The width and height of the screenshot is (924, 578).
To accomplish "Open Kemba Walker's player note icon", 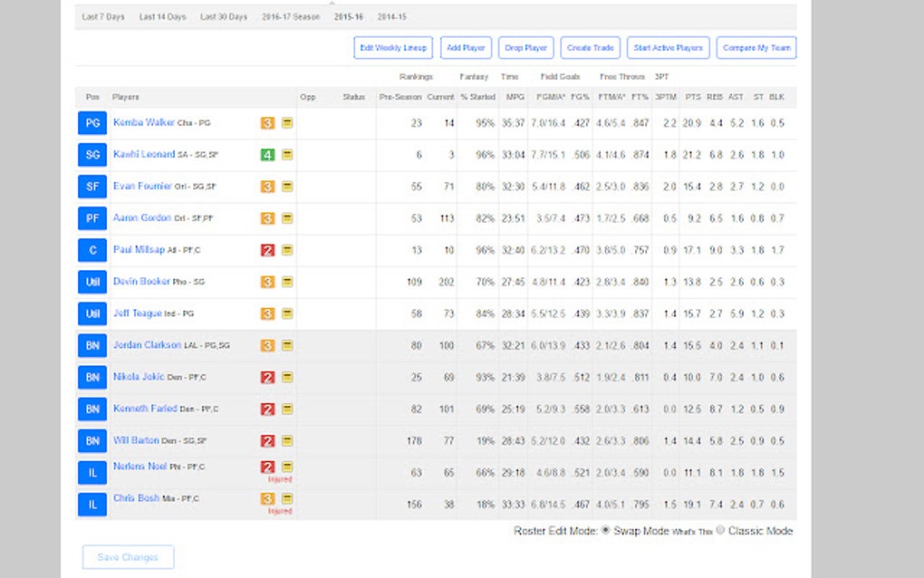I will point(285,123).
